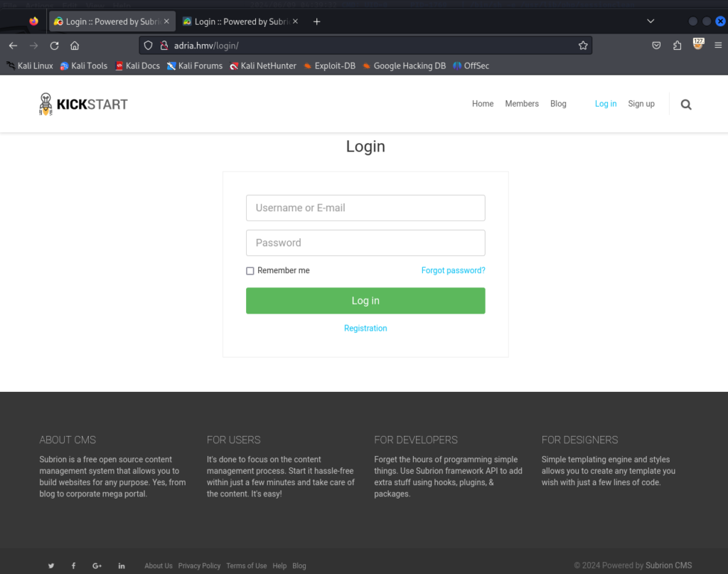Open the Sign up nav item
Viewport: 728px width, 574px height.
click(641, 104)
